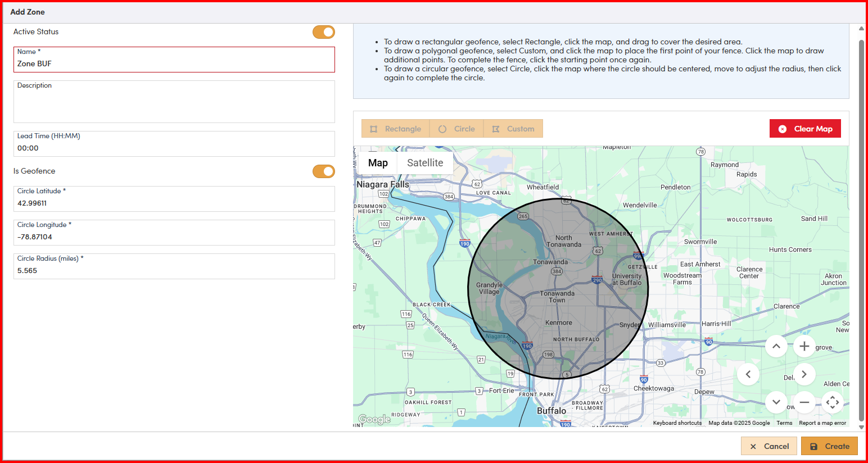868x463 pixels.
Task: Click Create to save the zone
Action: click(829, 446)
